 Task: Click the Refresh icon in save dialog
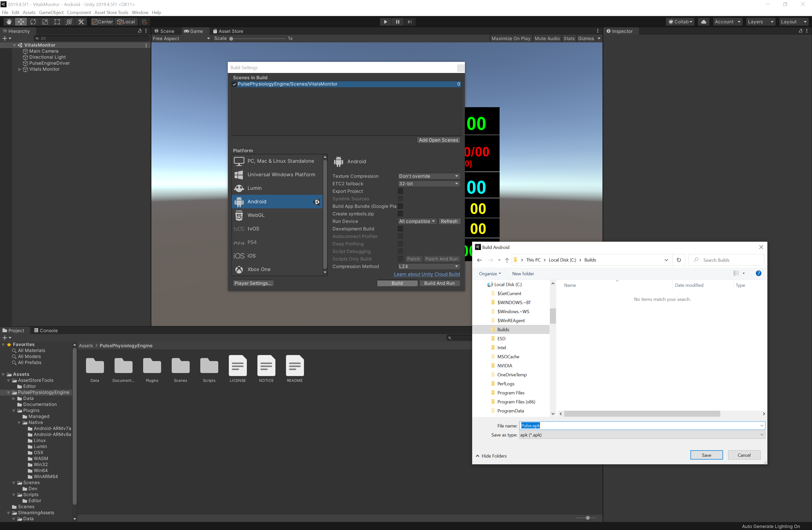point(679,260)
